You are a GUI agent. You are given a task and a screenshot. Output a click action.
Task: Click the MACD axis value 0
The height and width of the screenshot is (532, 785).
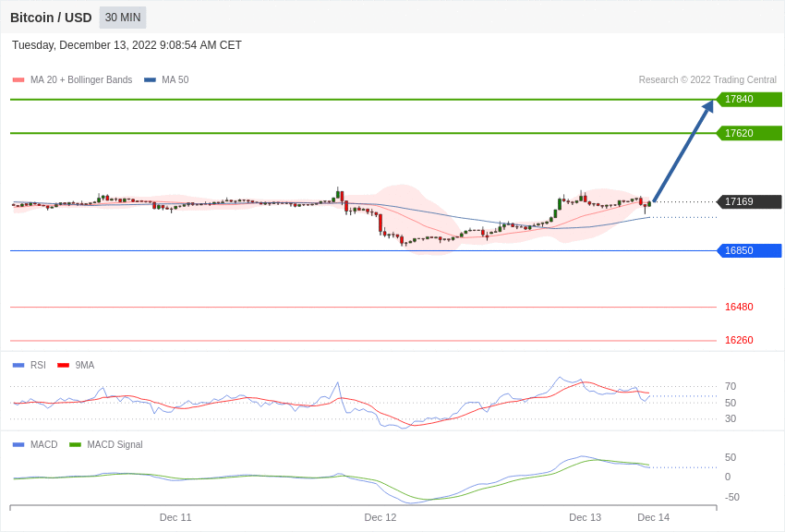pos(728,477)
